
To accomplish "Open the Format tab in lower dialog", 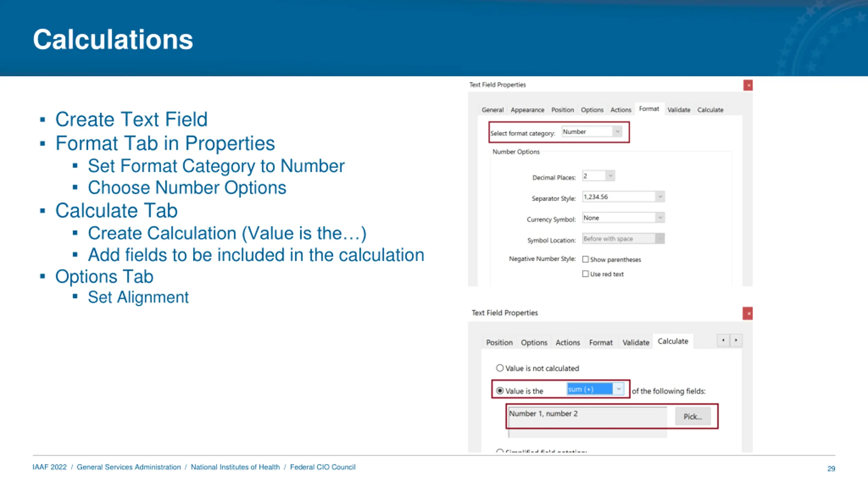I will pyautogui.click(x=601, y=343).
